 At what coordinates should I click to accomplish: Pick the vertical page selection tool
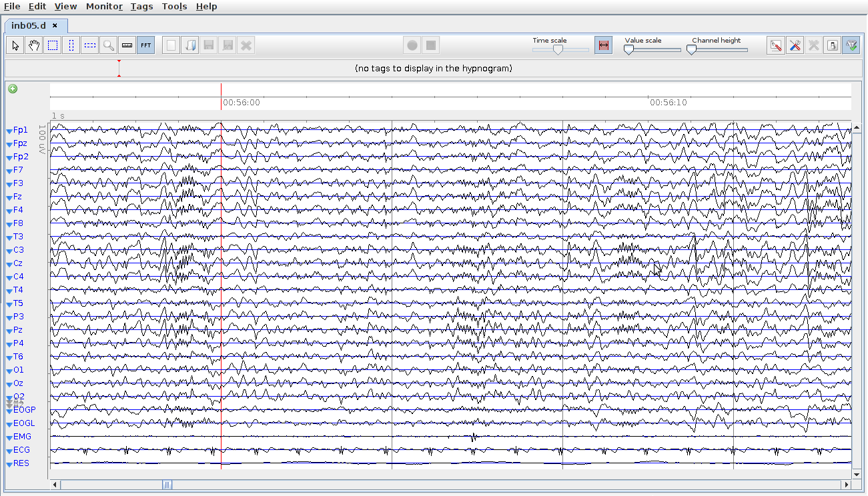(71, 45)
